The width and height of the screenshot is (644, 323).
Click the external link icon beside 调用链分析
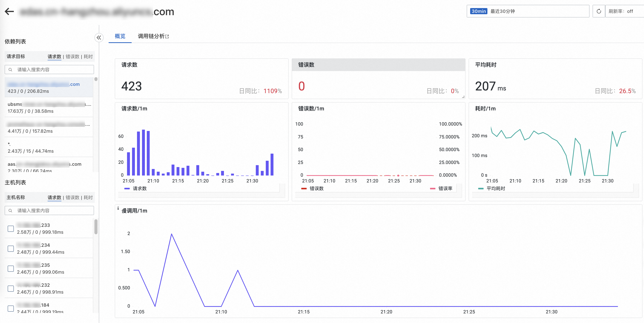tap(167, 36)
